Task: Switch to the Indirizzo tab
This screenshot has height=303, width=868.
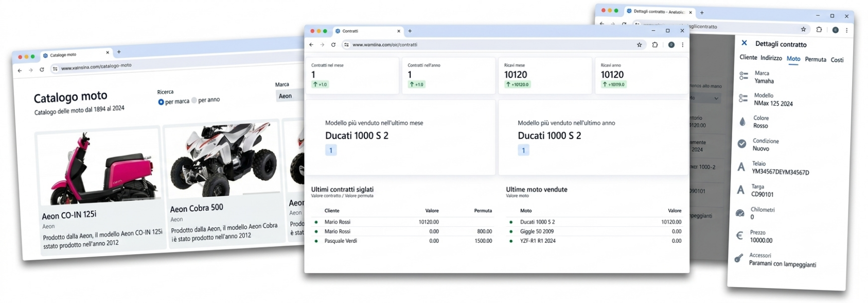Action: click(x=771, y=58)
